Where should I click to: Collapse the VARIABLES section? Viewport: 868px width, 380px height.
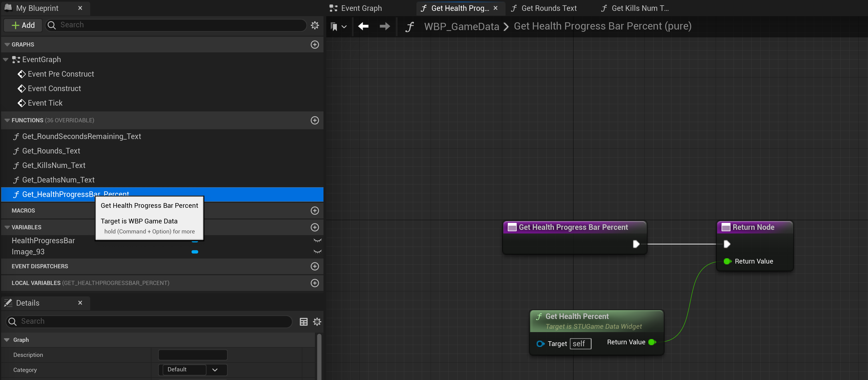point(7,228)
